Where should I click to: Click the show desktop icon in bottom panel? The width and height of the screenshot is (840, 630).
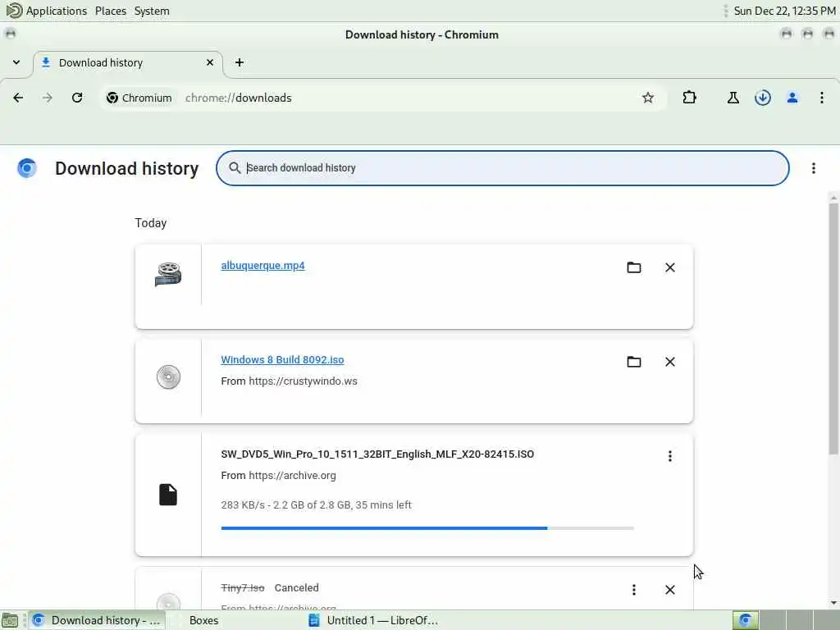coord(10,620)
